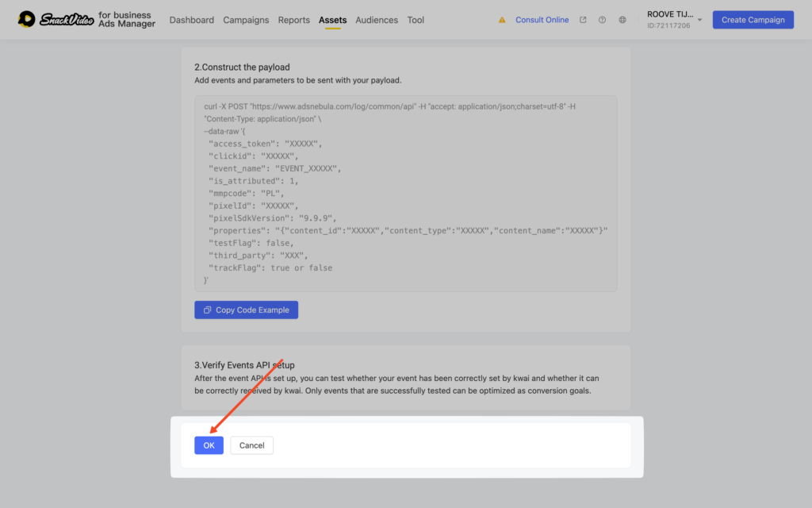The image size is (812, 508).
Task: Switch to the Reports tab
Action: tap(293, 20)
